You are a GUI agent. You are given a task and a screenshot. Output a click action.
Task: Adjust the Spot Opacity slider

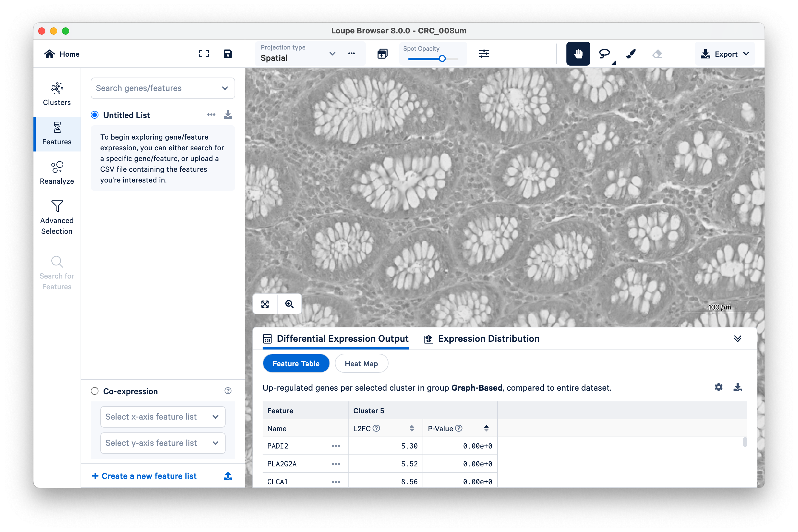(x=442, y=59)
